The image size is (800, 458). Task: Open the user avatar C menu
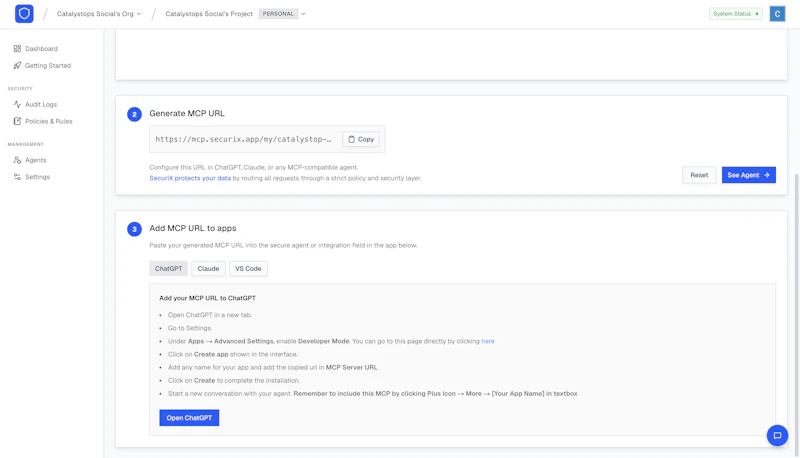777,14
